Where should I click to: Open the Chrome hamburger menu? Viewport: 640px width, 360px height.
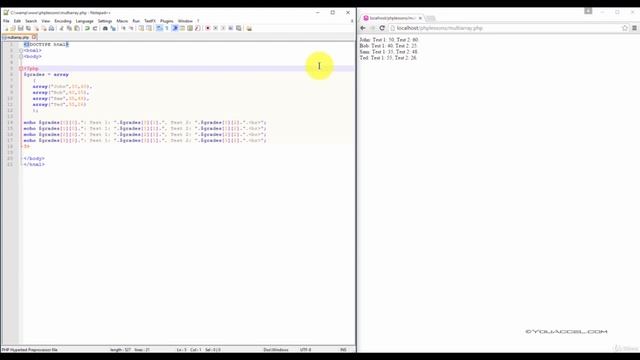[x=634, y=28]
